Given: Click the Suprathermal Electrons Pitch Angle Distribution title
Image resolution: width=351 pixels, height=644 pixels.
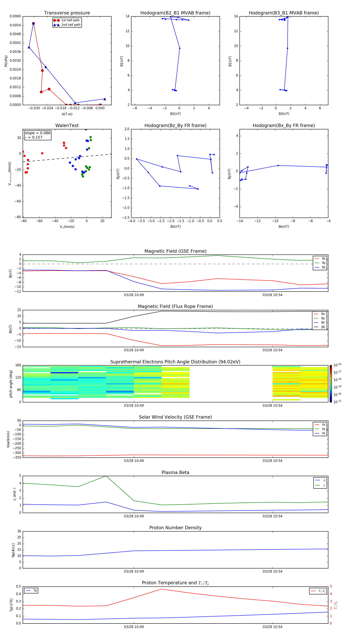Looking at the screenshot, I should point(175,362).
